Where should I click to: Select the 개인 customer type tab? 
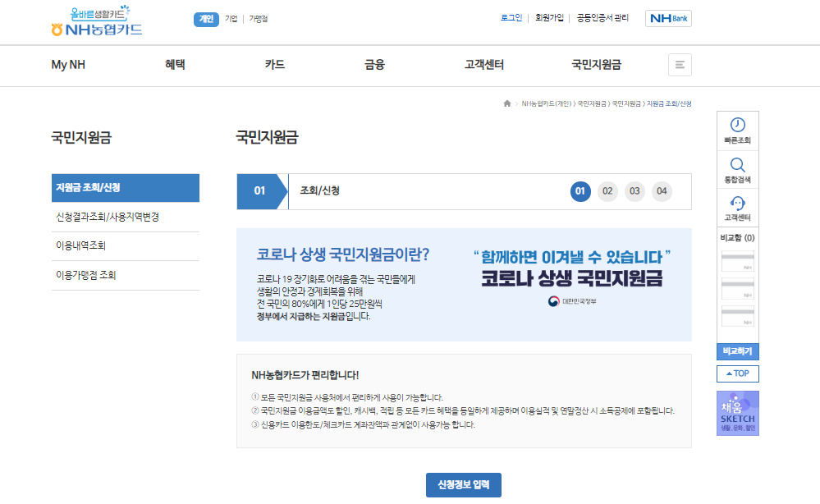click(206, 19)
